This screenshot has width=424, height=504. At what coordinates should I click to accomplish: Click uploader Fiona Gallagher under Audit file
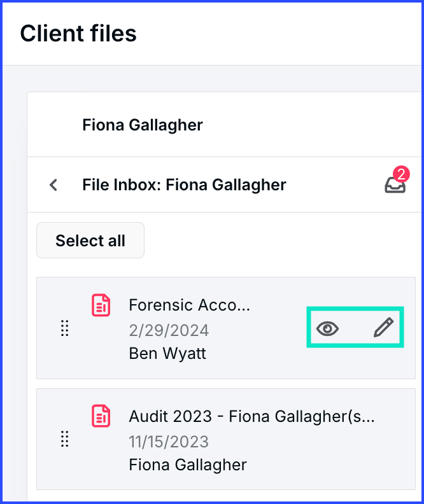[x=188, y=465]
